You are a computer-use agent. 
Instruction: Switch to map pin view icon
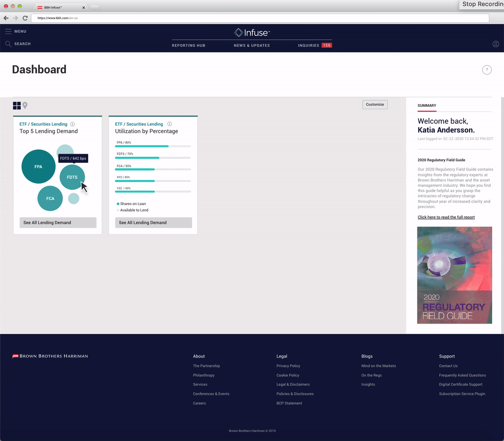click(25, 105)
